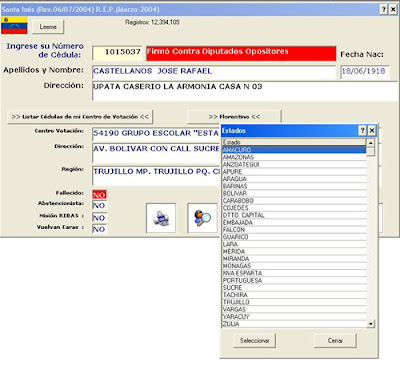Select BARINAS in the states list
This screenshot has width=400, height=366.
click(294, 186)
